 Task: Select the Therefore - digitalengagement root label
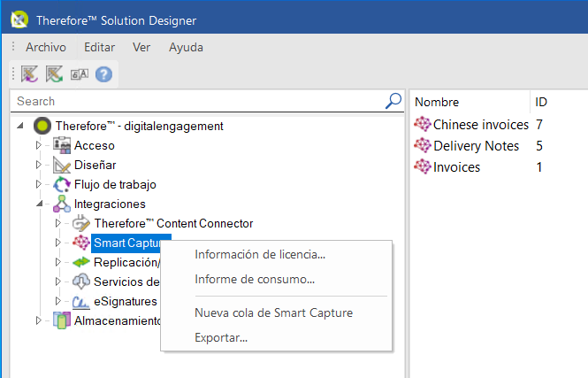pyautogui.click(x=139, y=126)
